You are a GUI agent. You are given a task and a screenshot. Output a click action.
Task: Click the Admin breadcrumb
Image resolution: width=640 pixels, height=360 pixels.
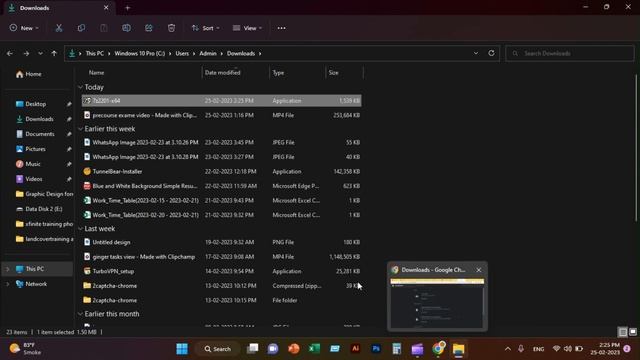[208, 53]
